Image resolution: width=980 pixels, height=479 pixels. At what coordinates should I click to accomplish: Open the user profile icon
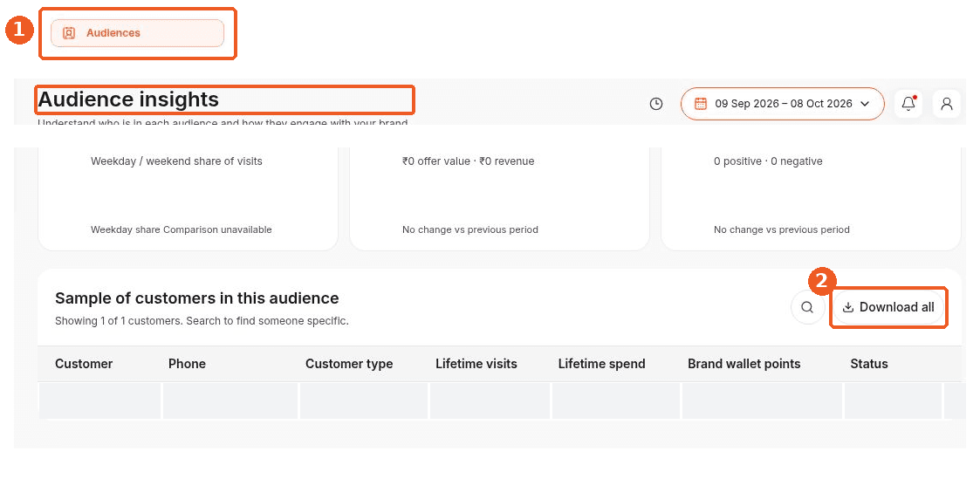click(x=946, y=104)
